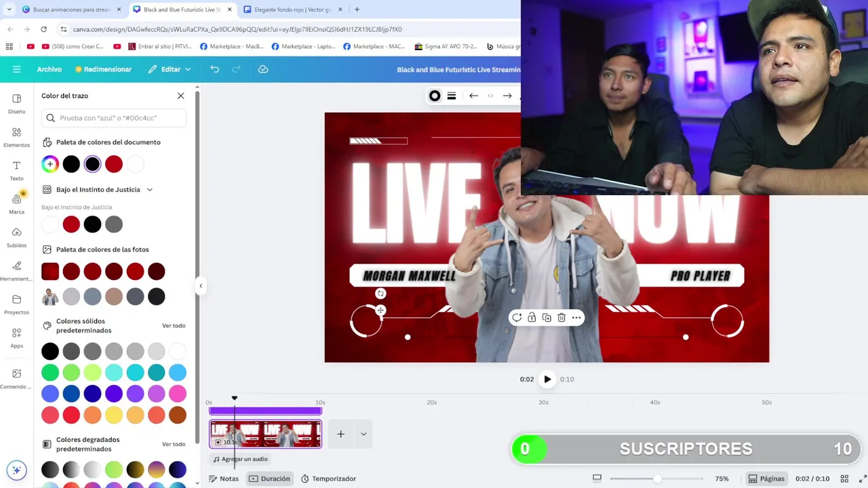
Task: Open the browser tab list dropdown
Action: [x=9, y=9]
